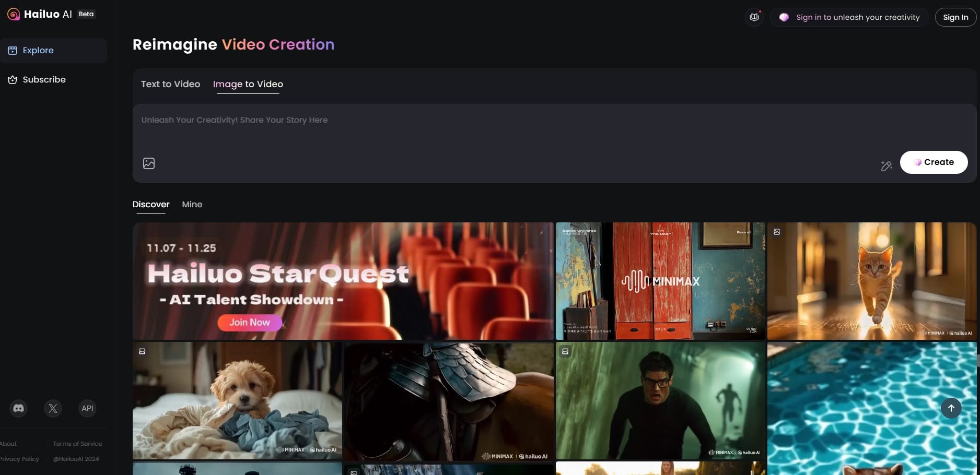This screenshot has width=980, height=475.
Task: Select the prompt enhancement pen icon
Action: (x=886, y=166)
